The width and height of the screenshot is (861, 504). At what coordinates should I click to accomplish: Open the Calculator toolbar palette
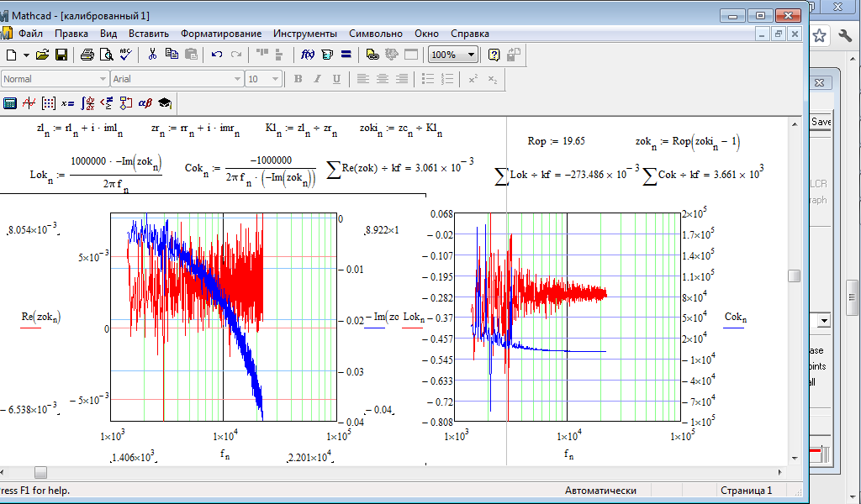click(10, 103)
